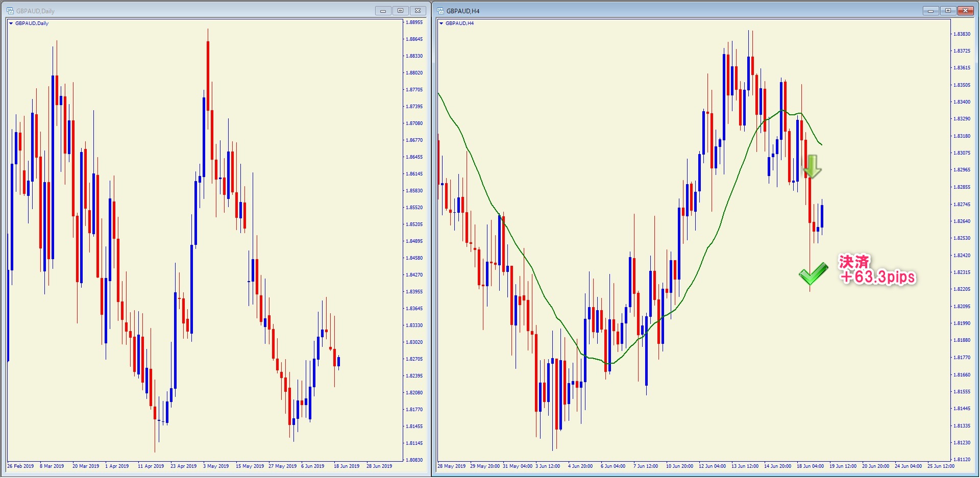Click the GBPAUD,Daily title bar text
Screen dimensions: 980x478
[x=35, y=11]
